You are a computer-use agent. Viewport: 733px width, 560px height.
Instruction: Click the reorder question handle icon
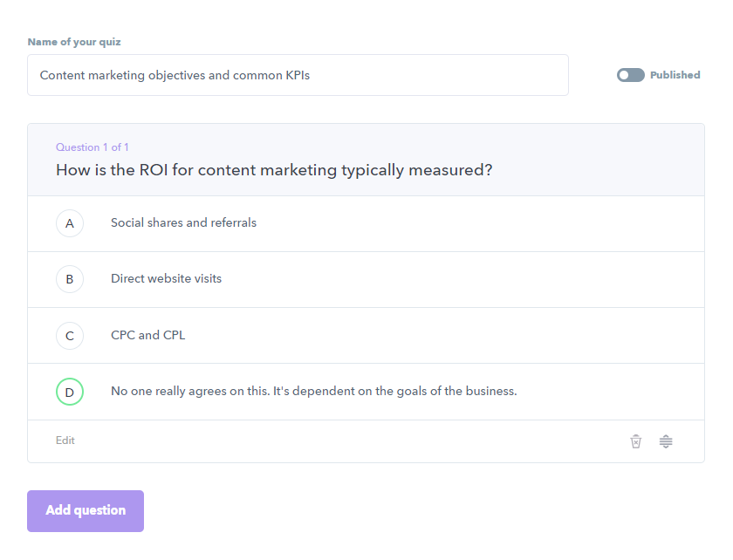pyautogui.click(x=666, y=441)
